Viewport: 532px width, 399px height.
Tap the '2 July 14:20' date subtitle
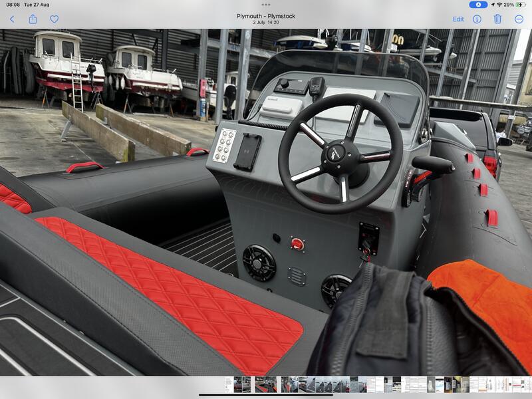click(x=266, y=23)
